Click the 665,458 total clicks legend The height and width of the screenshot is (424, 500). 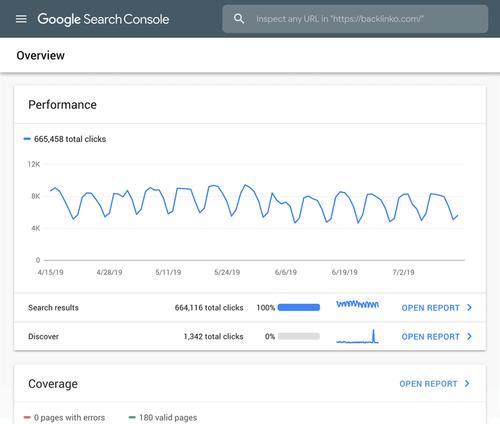click(x=65, y=139)
